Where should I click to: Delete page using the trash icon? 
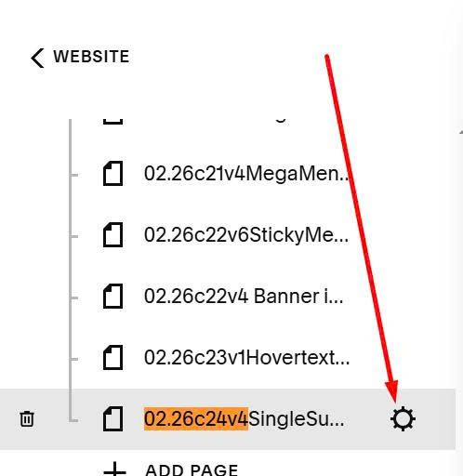(27, 418)
